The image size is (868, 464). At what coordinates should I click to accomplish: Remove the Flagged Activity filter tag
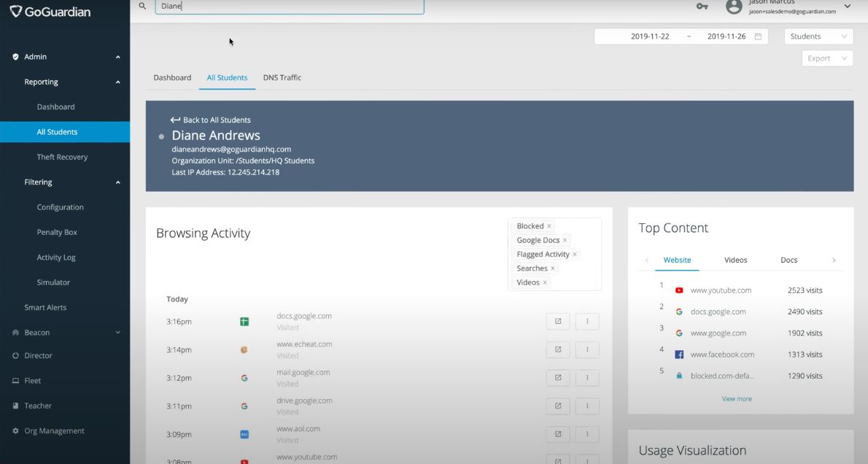575,254
